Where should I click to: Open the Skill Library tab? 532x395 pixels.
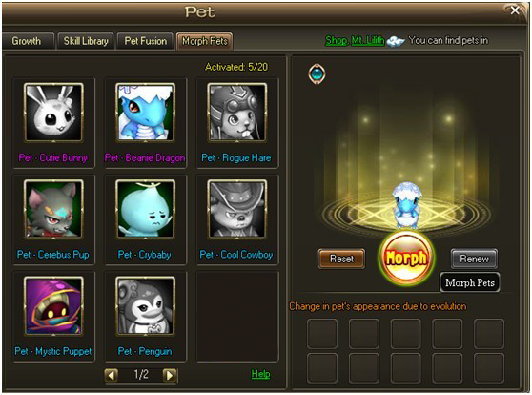86,41
